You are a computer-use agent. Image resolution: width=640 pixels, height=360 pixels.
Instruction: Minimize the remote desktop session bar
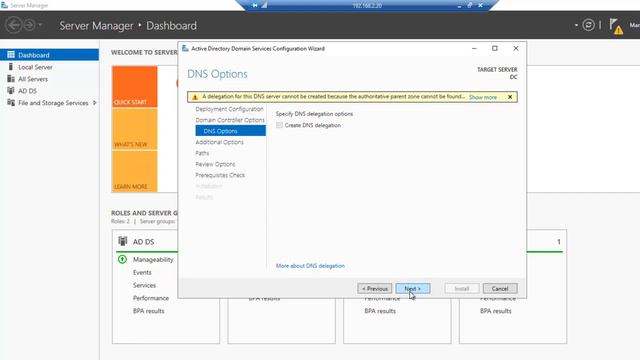(459, 6)
